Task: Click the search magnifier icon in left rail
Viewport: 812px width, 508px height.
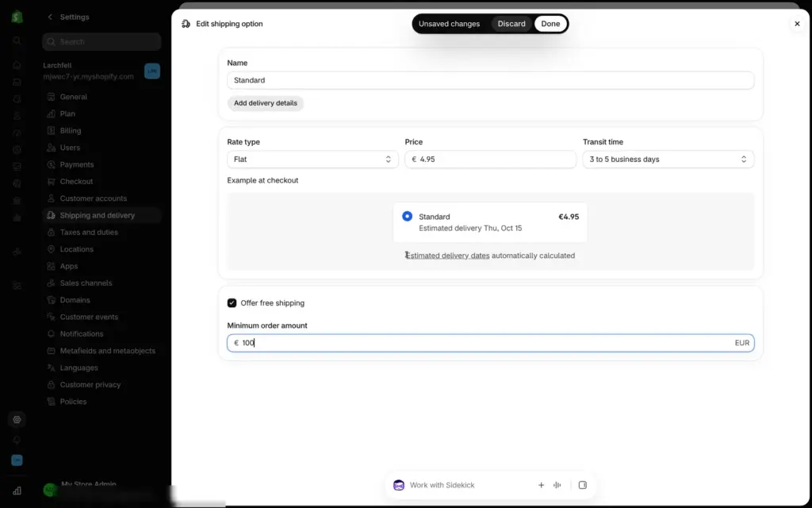Action: point(17,40)
